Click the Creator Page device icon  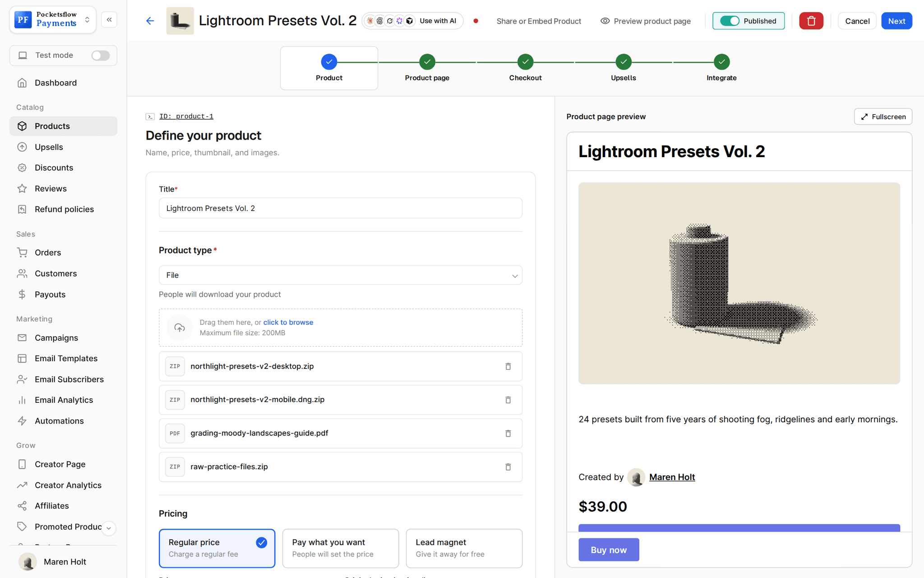click(22, 464)
